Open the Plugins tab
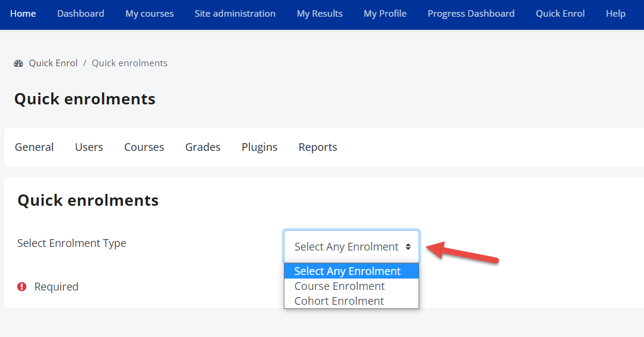This screenshot has width=644, height=337. (259, 147)
